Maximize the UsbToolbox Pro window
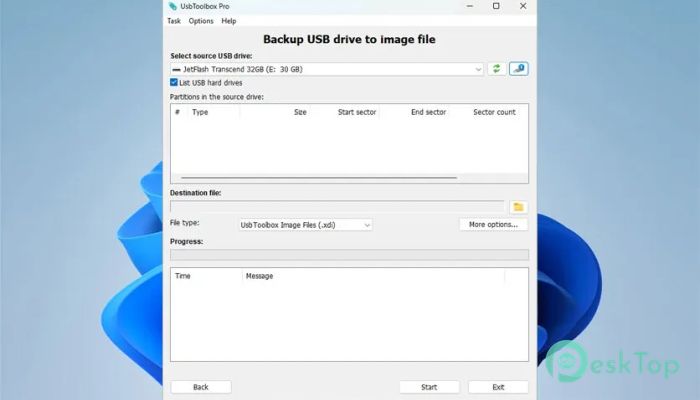700x400 pixels. [496, 6]
